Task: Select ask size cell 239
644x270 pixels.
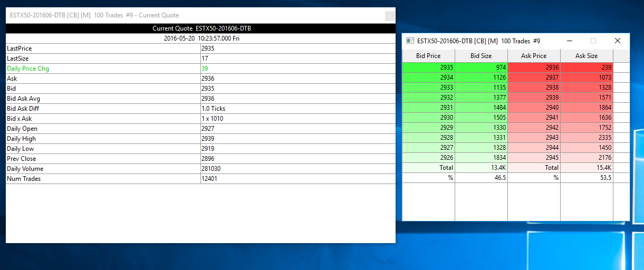Action: pyautogui.click(x=587, y=67)
